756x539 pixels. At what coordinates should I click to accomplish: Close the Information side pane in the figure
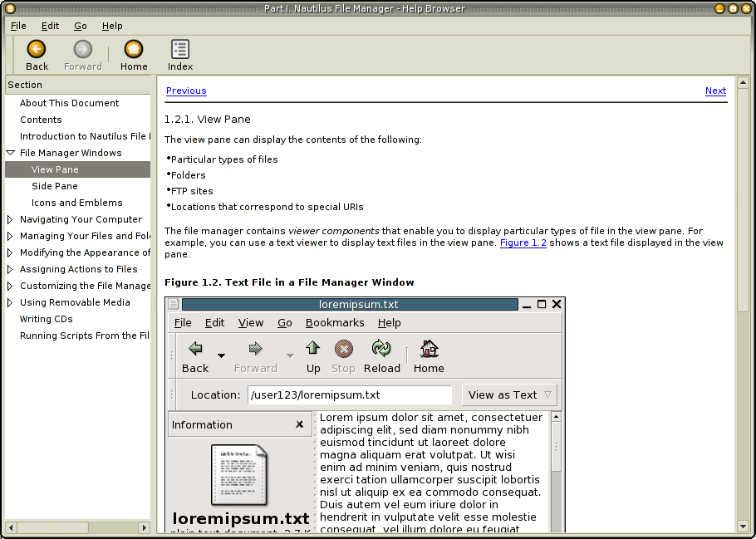pos(299,424)
